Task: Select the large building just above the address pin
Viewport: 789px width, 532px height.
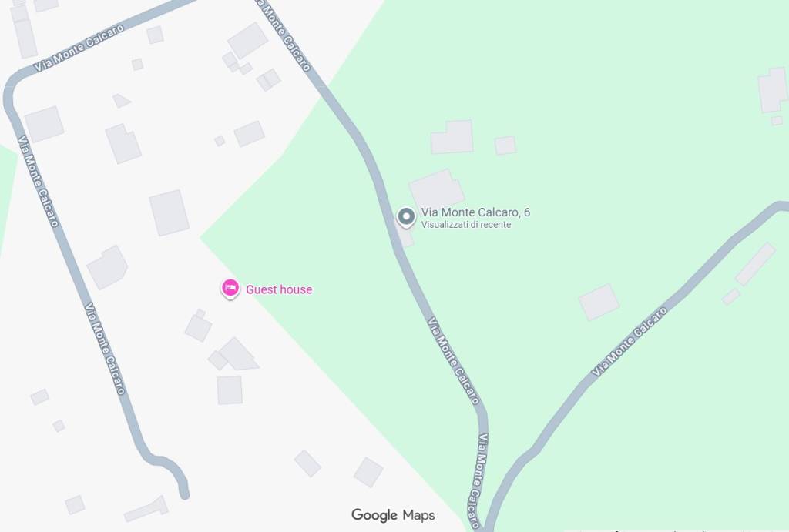Action: [436, 190]
